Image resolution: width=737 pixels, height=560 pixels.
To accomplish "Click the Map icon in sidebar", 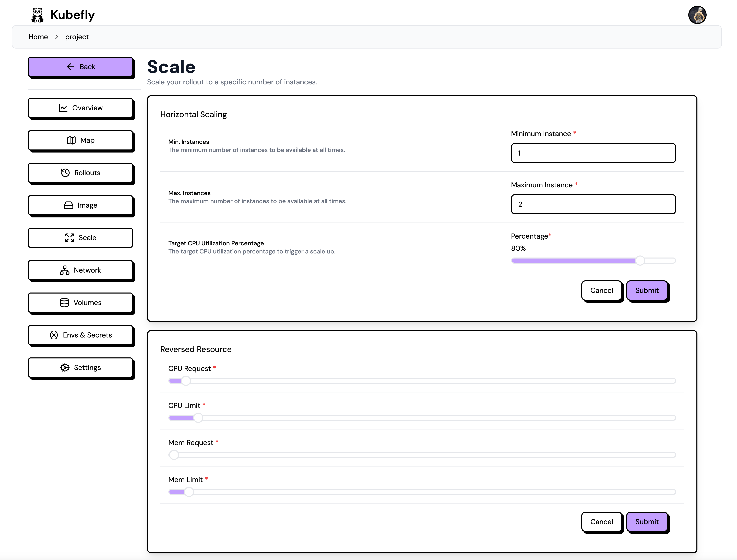I will click(x=71, y=140).
